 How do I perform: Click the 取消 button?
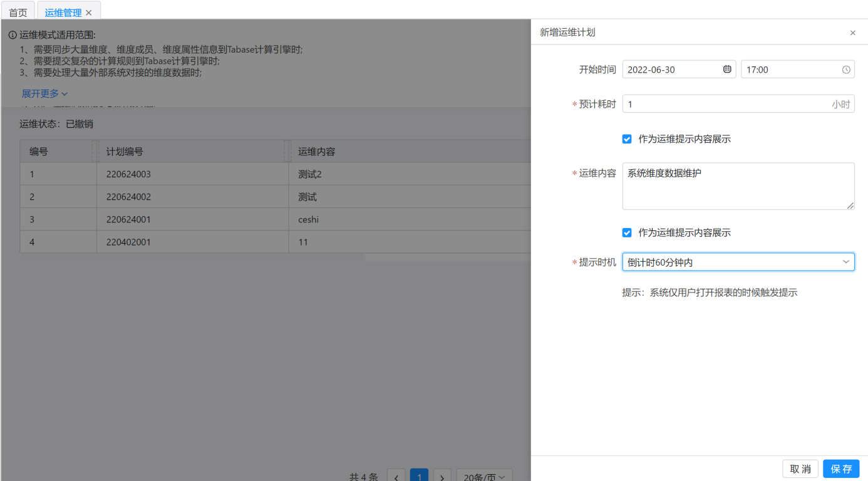click(800, 469)
